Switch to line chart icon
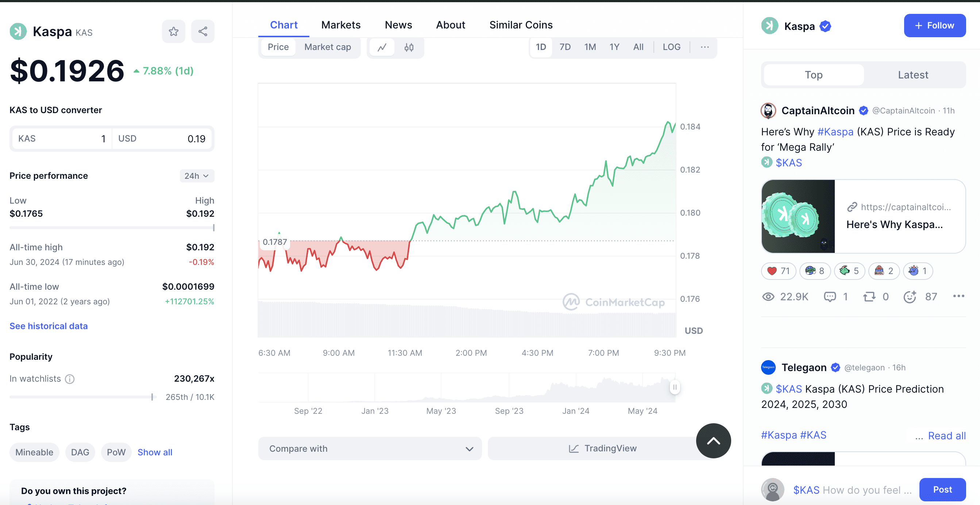980x505 pixels. click(x=382, y=47)
